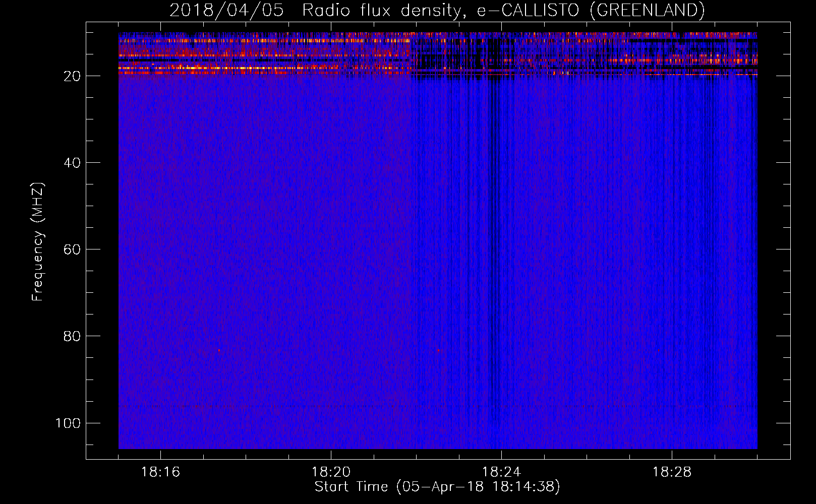
Task: Click the 18:16 time tick label
Action: 160,472
